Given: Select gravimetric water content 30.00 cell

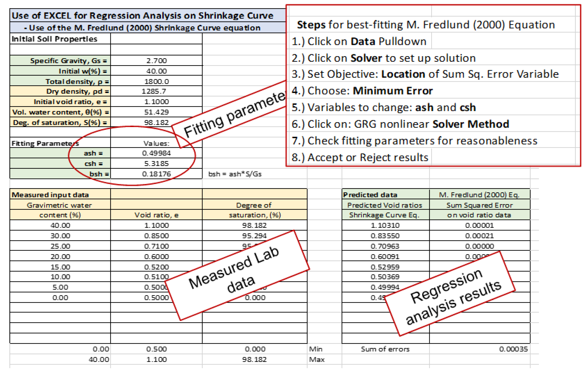Looking at the screenshot, I should [60, 236].
